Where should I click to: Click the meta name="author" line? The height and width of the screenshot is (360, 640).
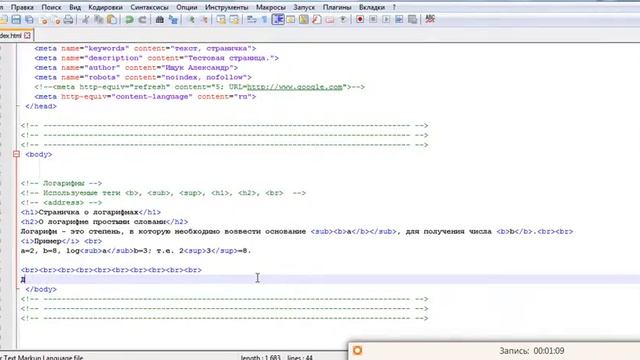[x=136, y=68]
